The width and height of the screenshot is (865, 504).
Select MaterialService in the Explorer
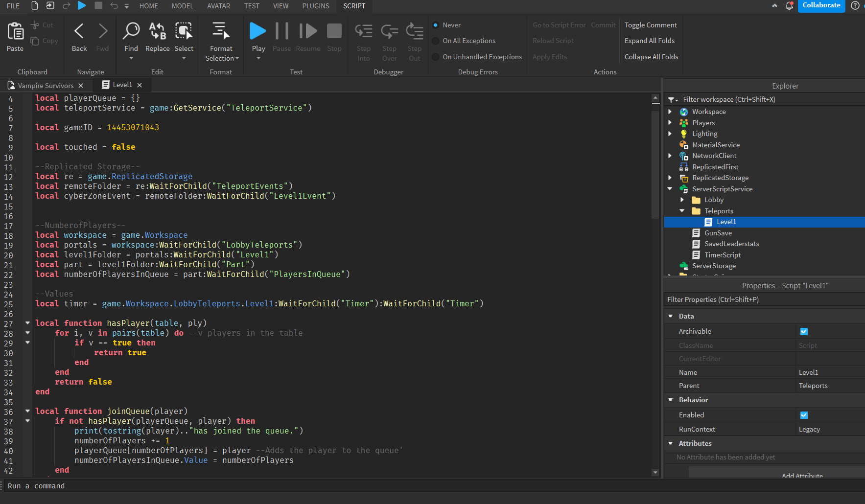click(716, 145)
